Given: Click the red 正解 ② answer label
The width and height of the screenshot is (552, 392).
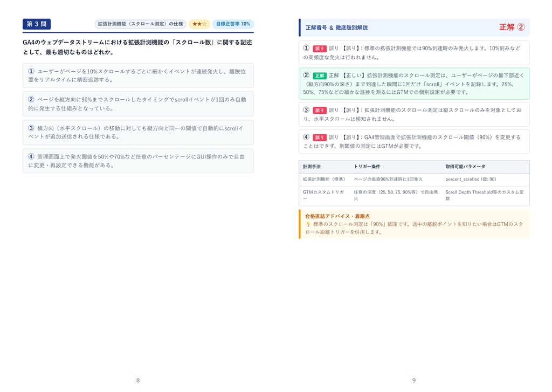Looking at the screenshot, I should pos(512,27).
